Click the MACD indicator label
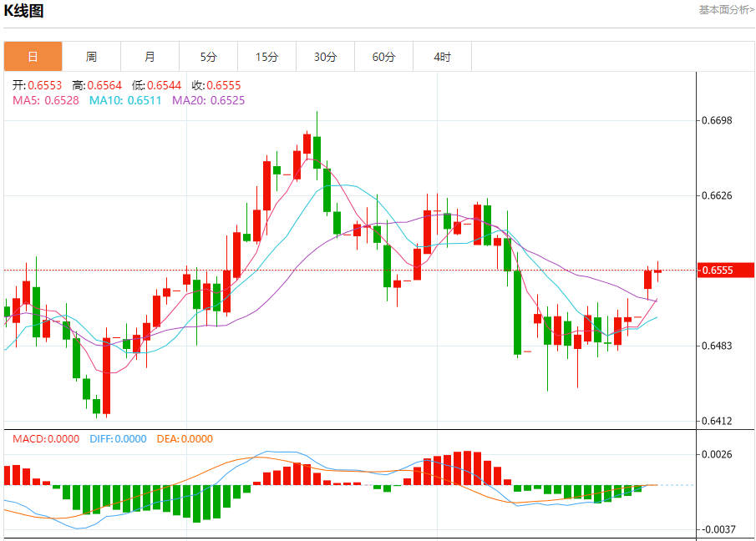 (x=46, y=439)
